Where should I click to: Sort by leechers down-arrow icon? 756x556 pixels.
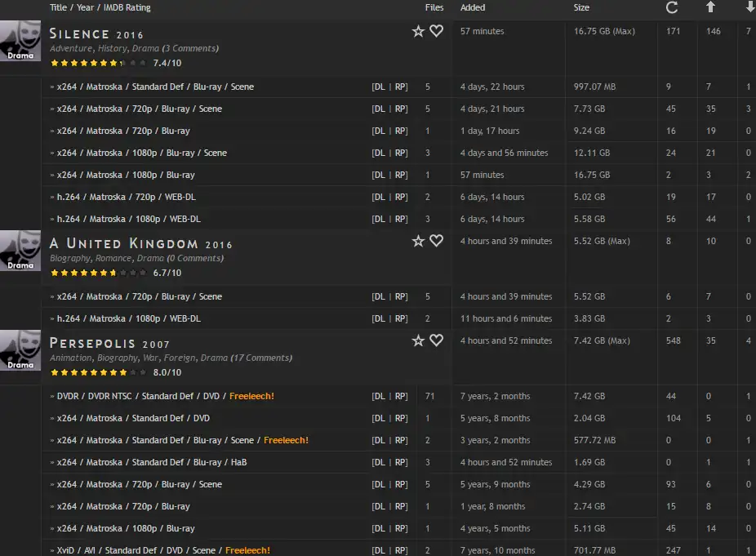click(x=749, y=7)
